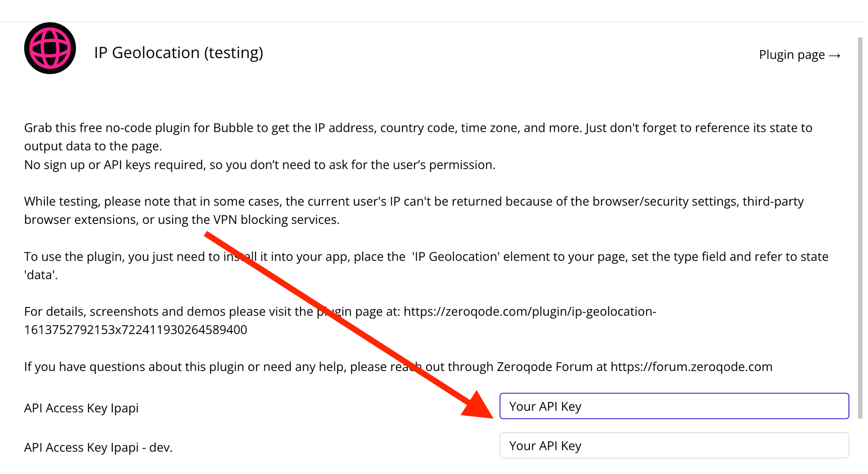
Task: Focus the API Access Key Ipapi input field
Action: click(x=674, y=406)
